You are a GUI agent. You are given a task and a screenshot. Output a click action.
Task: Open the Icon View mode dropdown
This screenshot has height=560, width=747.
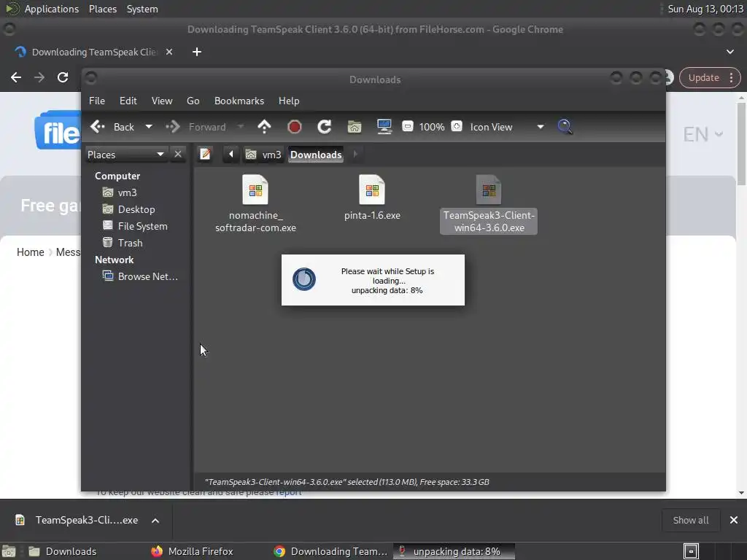tap(507, 127)
